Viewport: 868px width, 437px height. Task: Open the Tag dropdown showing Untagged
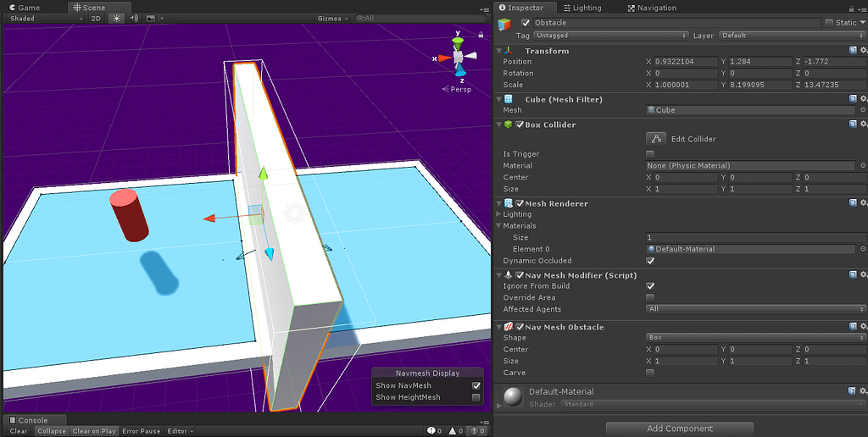610,36
